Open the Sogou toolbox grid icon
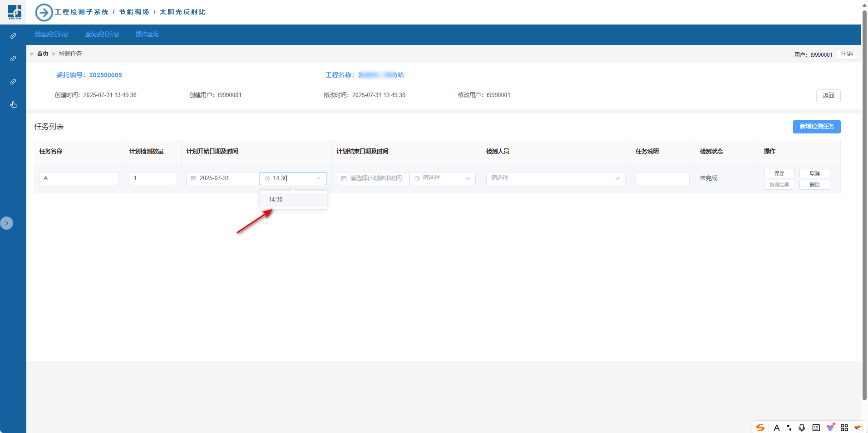Screen dimensions: 868x433 pos(844,428)
